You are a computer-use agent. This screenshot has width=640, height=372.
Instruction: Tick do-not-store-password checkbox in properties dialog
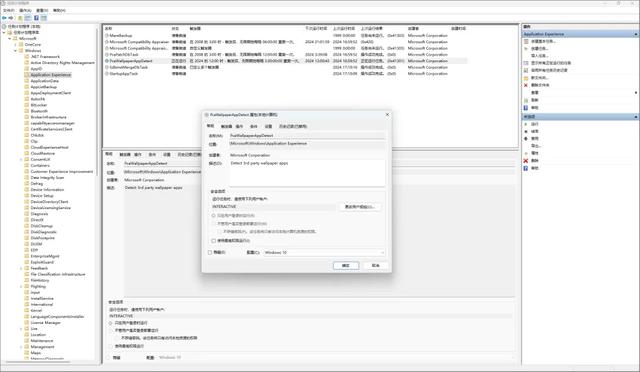click(x=220, y=231)
